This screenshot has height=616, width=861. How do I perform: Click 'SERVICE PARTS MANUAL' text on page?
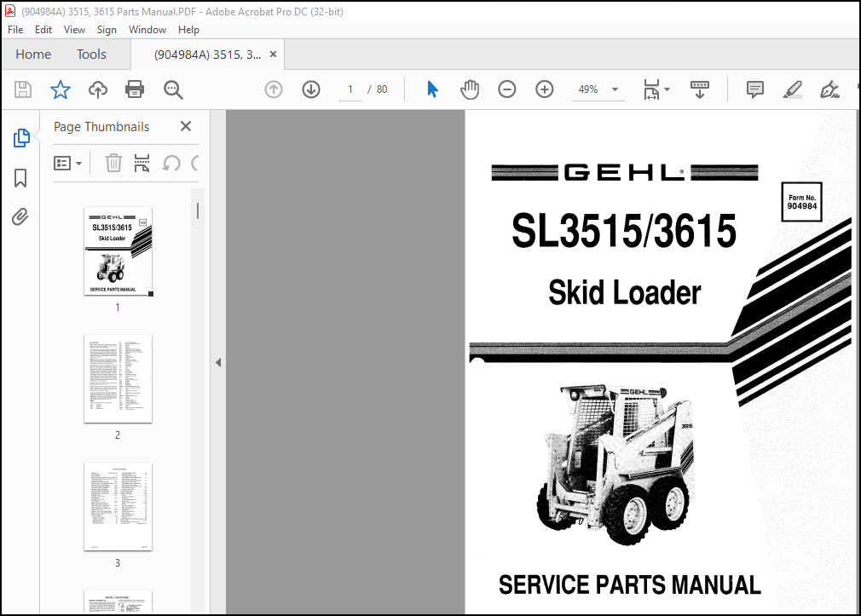(x=629, y=584)
